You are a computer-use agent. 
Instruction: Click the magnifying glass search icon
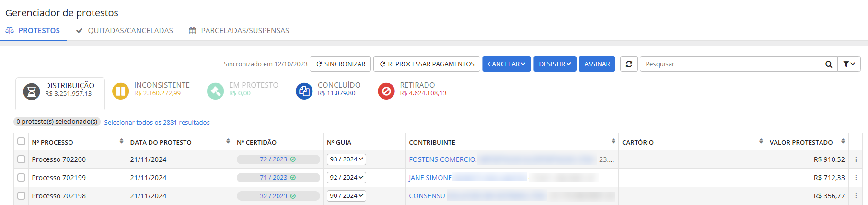[x=828, y=64]
